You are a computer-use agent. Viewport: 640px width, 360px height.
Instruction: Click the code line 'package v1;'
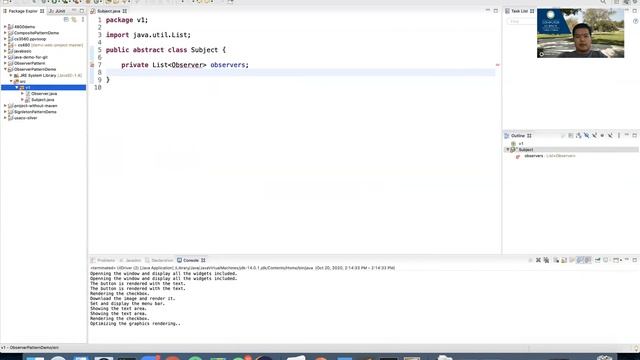tap(127, 20)
